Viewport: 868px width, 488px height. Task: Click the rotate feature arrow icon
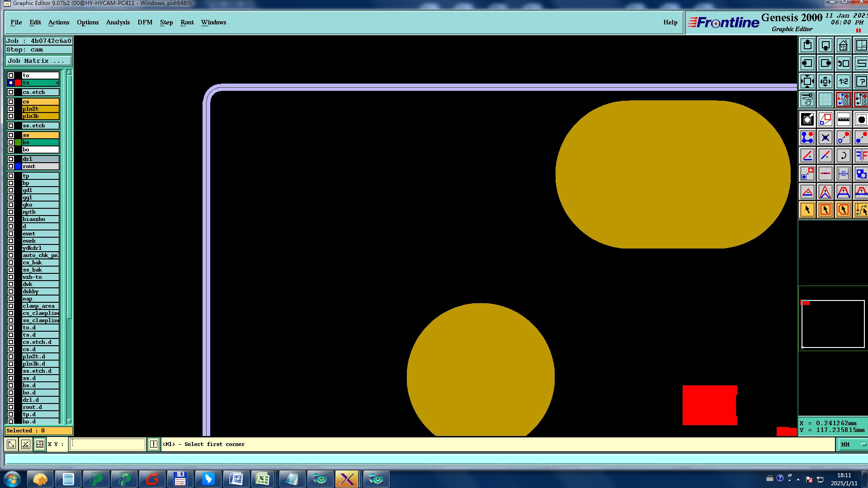[x=843, y=156]
